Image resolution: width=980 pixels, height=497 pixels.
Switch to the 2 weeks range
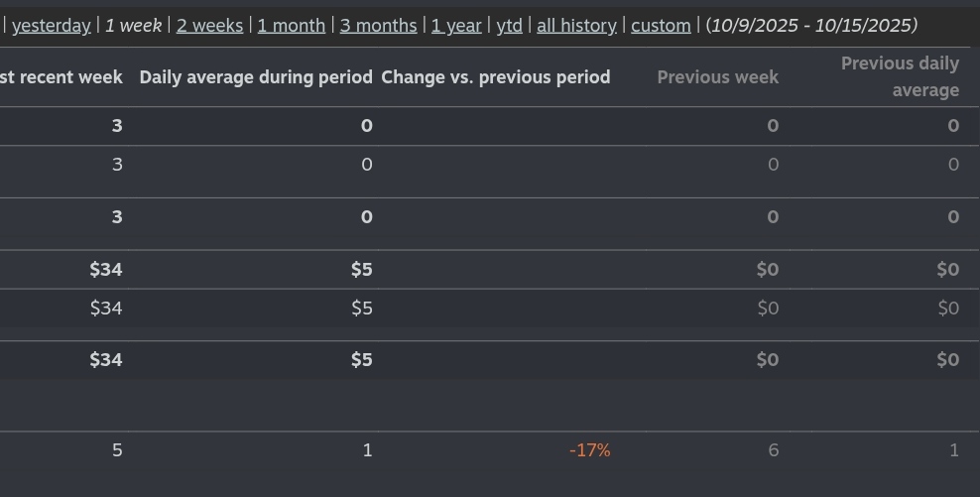209,26
